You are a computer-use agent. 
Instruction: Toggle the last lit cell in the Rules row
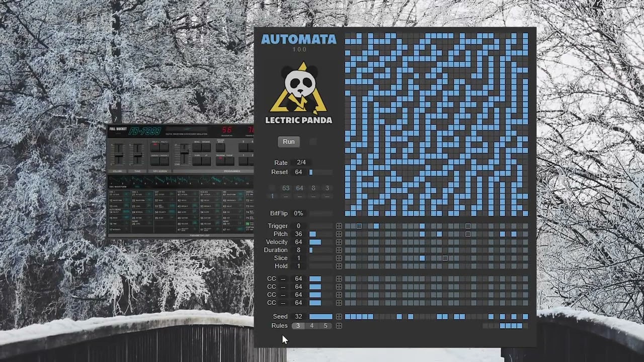tap(520, 326)
